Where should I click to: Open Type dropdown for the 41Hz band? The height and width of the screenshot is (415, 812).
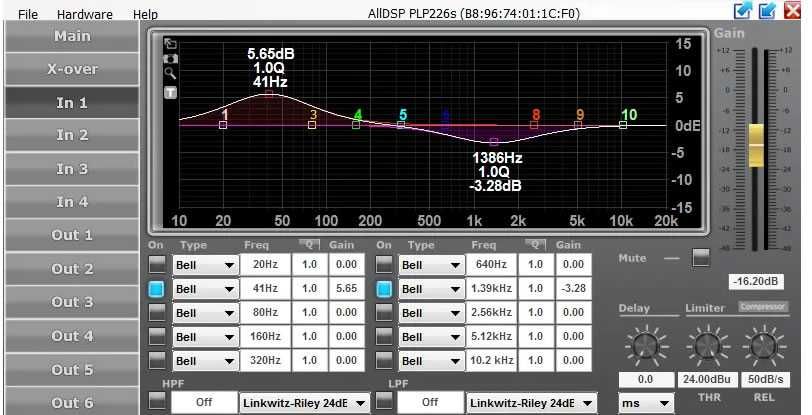tap(205, 289)
